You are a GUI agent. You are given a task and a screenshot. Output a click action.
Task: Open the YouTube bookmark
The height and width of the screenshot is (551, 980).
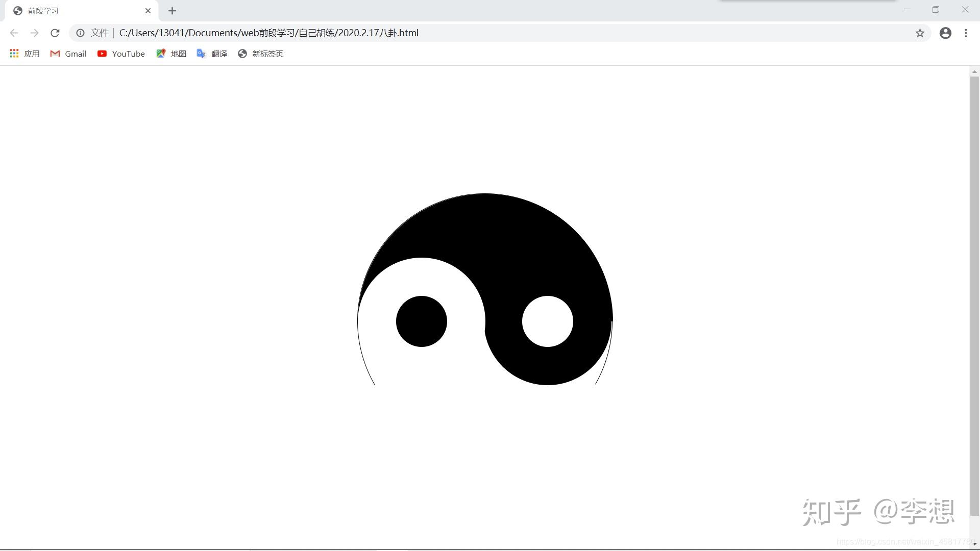(x=121, y=54)
